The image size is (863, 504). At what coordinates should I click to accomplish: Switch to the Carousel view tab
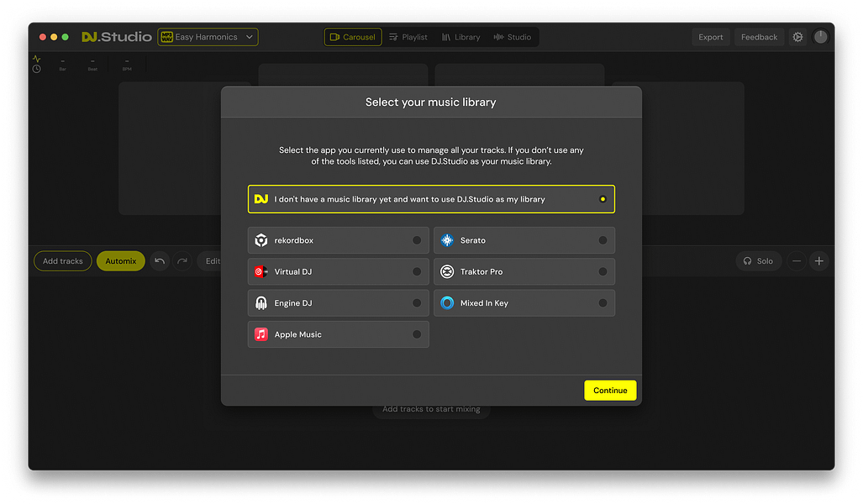click(x=352, y=37)
